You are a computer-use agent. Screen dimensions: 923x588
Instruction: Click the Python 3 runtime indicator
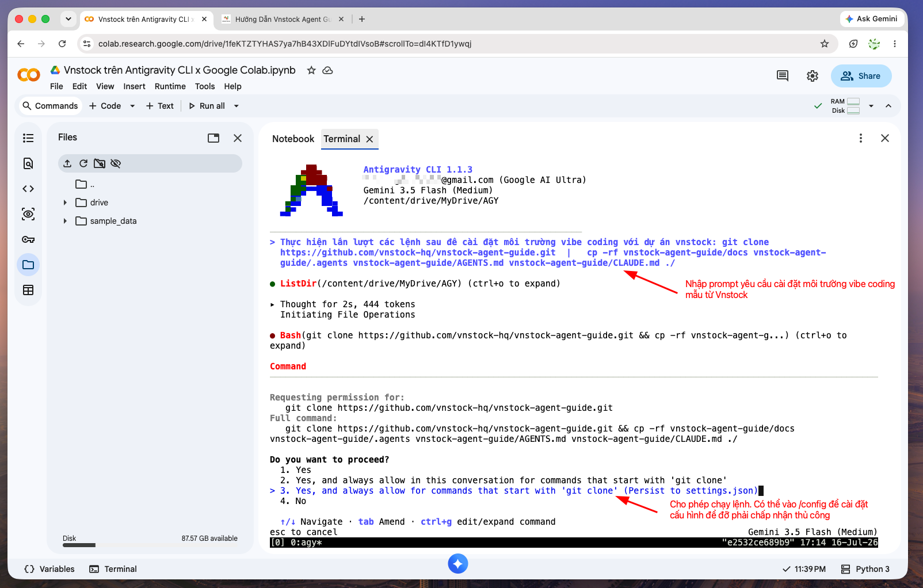click(x=865, y=569)
